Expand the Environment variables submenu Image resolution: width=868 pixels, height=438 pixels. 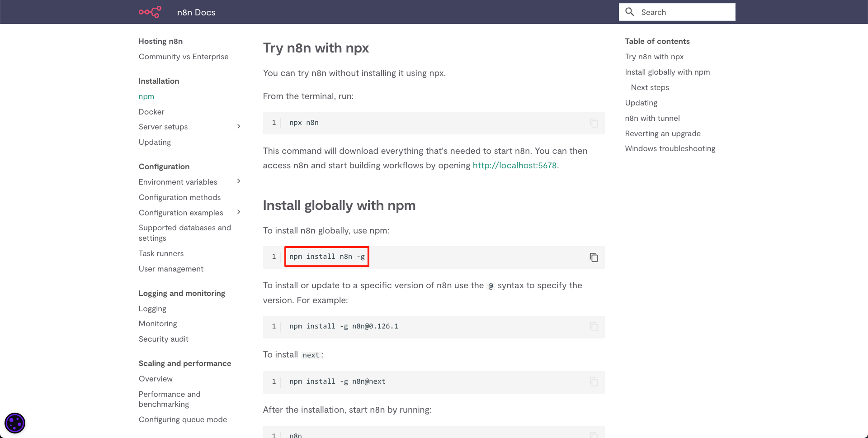(x=239, y=181)
